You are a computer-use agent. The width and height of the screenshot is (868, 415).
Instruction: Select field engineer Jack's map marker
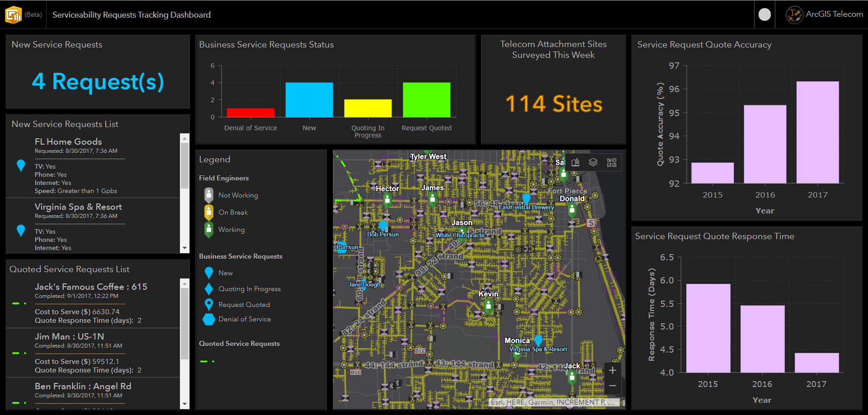tap(572, 377)
